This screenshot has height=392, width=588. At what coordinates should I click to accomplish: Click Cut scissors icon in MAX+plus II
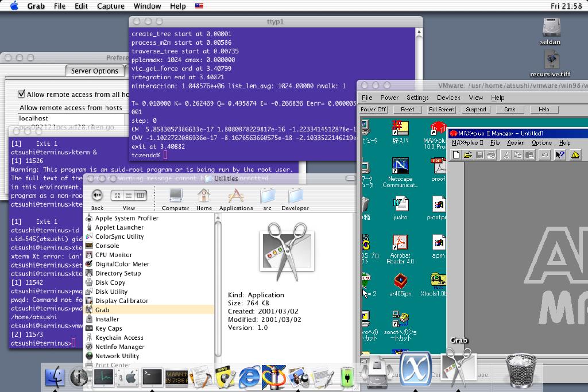click(x=506, y=155)
